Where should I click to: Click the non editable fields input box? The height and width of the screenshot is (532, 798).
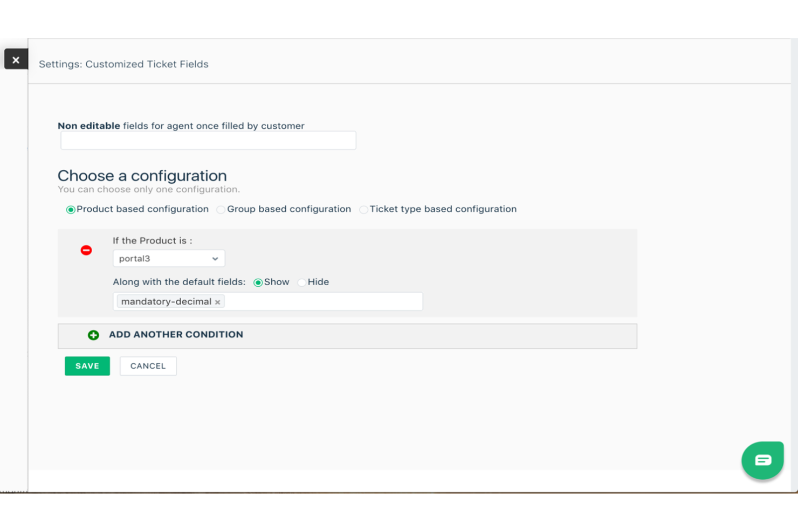tap(208, 140)
